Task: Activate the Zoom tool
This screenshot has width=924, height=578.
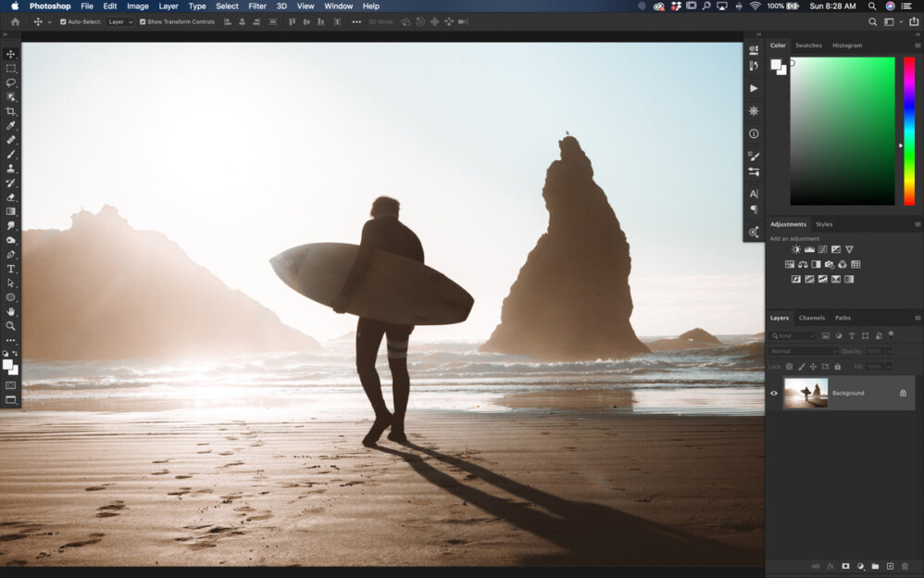Action: (x=11, y=326)
